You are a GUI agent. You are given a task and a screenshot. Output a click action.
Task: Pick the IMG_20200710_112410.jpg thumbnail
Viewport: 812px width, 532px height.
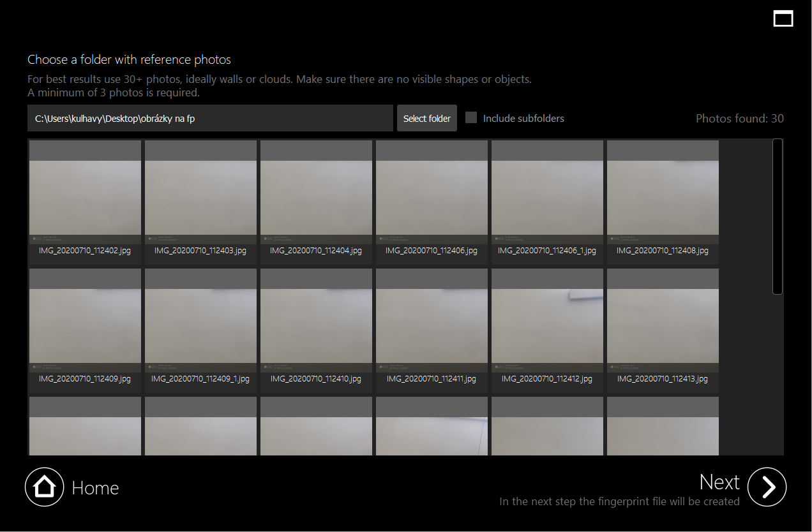coord(316,326)
